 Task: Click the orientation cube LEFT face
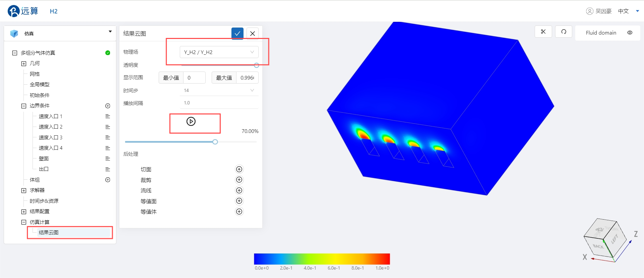tap(615, 239)
